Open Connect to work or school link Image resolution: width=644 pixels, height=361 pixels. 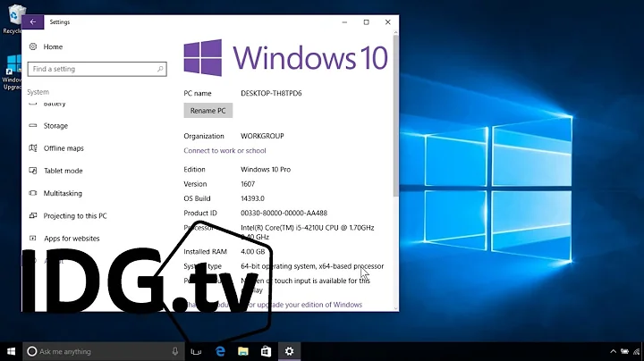tap(225, 150)
